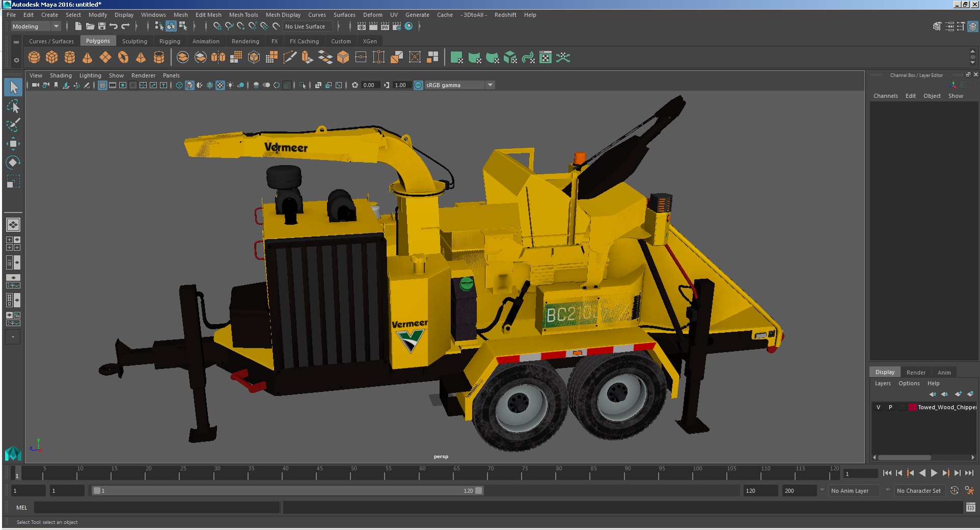
Task: Create a polygon cone from the shelf
Action: [x=88, y=58]
